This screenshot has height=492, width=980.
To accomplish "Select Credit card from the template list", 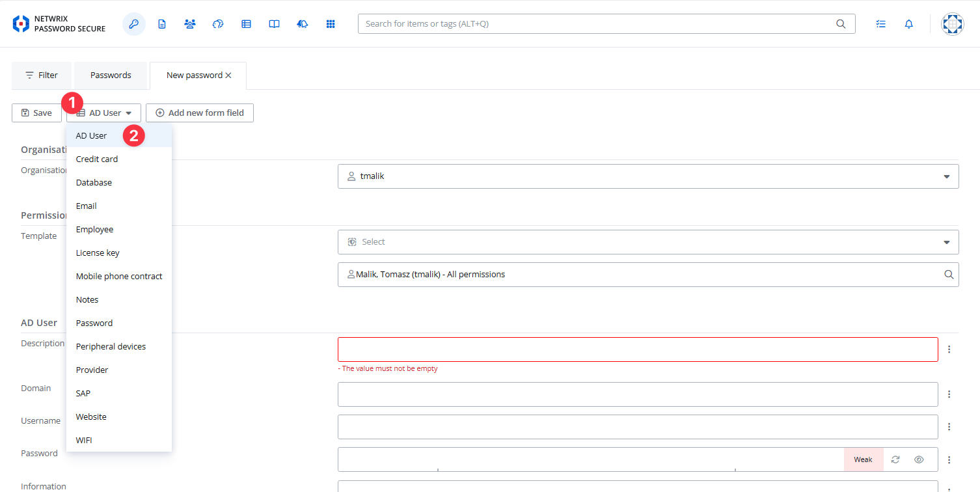I will coord(97,158).
